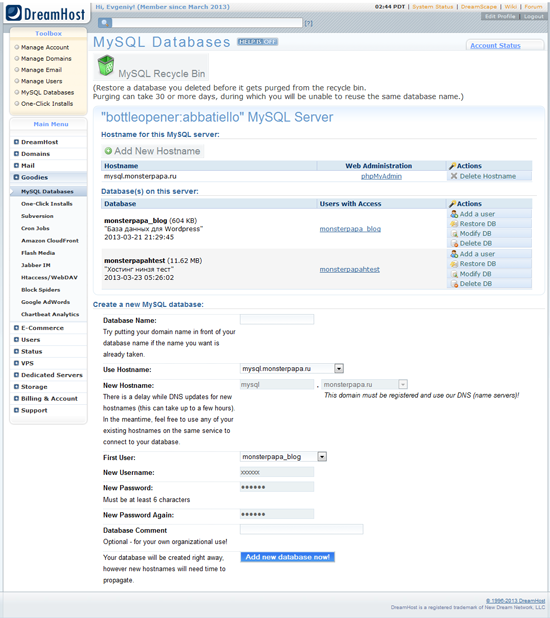Expand the Domains menu section
This screenshot has height=618, width=550.
click(x=17, y=154)
